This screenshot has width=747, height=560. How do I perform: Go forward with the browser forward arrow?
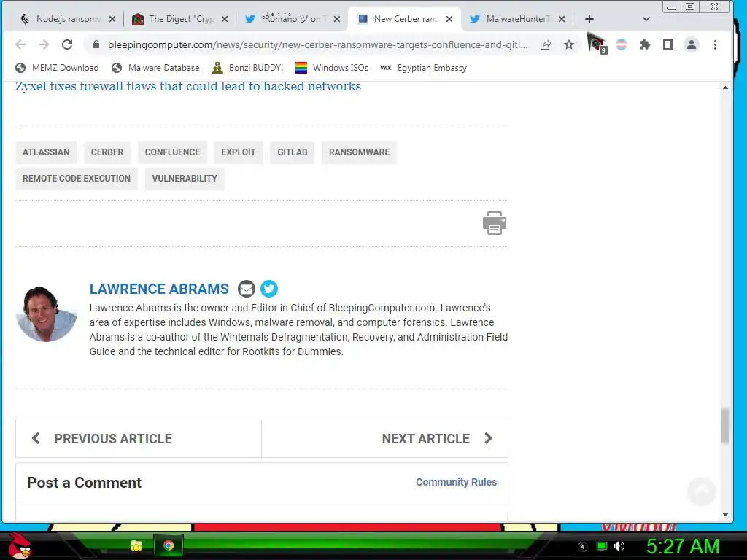(x=44, y=44)
